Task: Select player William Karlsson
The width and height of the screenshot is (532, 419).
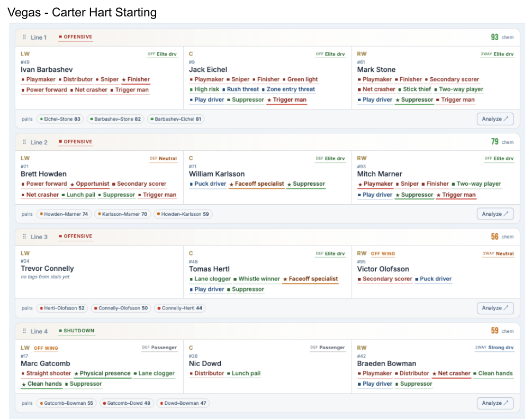Action: 217,174
